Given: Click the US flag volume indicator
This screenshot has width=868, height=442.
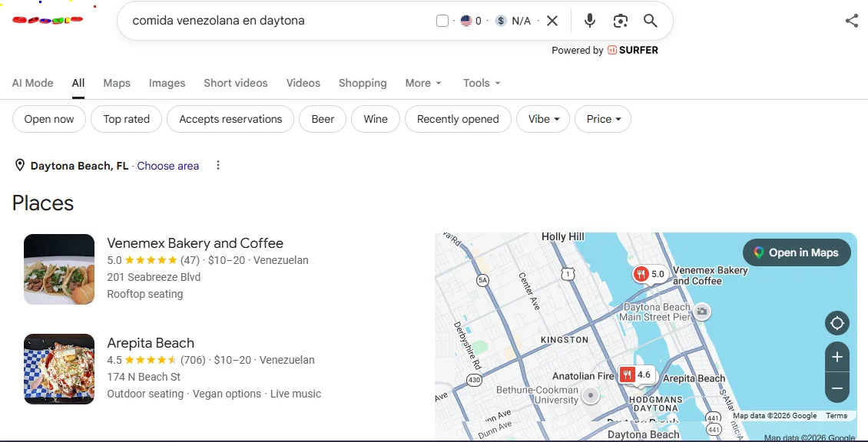Looking at the screenshot, I should pos(466,21).
